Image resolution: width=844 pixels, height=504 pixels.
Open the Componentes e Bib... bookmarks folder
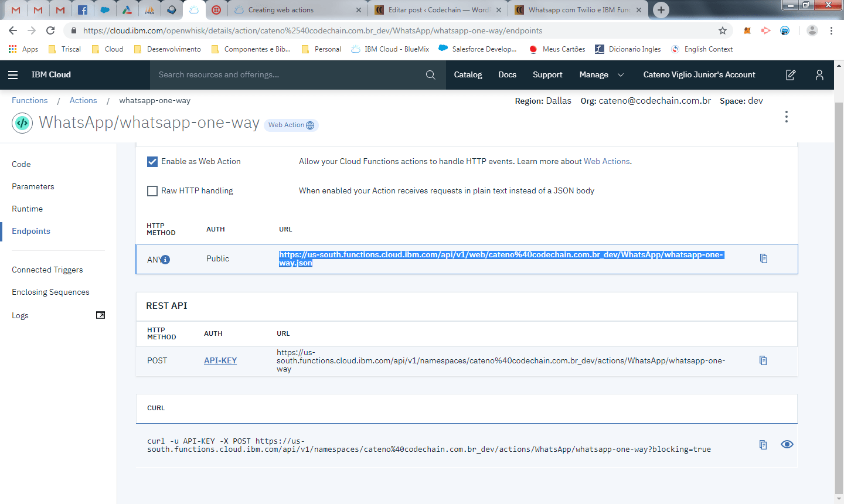tap(251, 49)
